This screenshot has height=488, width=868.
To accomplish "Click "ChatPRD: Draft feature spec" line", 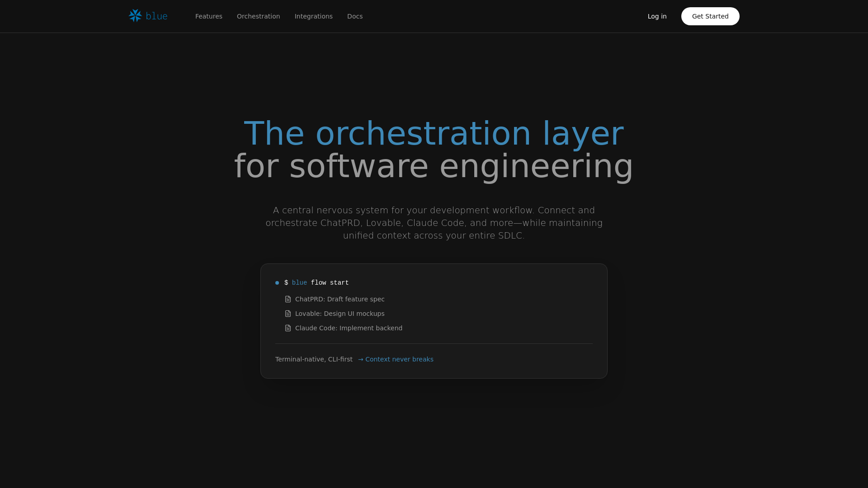I will point(340,299).
